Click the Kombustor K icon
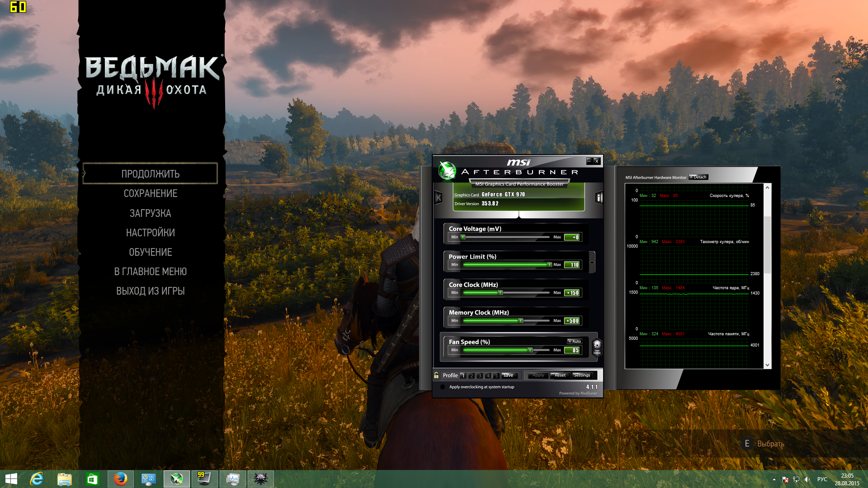 click(x=438, y=197)
